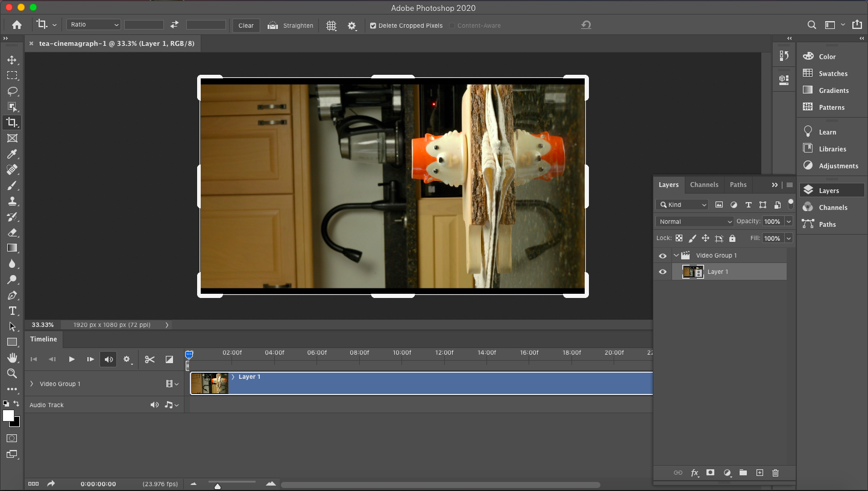868x491 pixels.
Task: Open the layer fx styles menu
Action: [x=694, y=473]
